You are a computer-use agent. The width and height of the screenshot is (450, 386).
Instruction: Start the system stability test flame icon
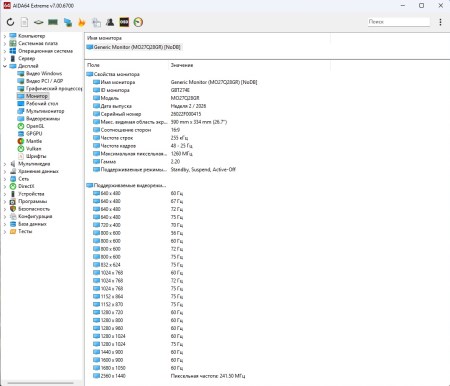tap(82, 22)
